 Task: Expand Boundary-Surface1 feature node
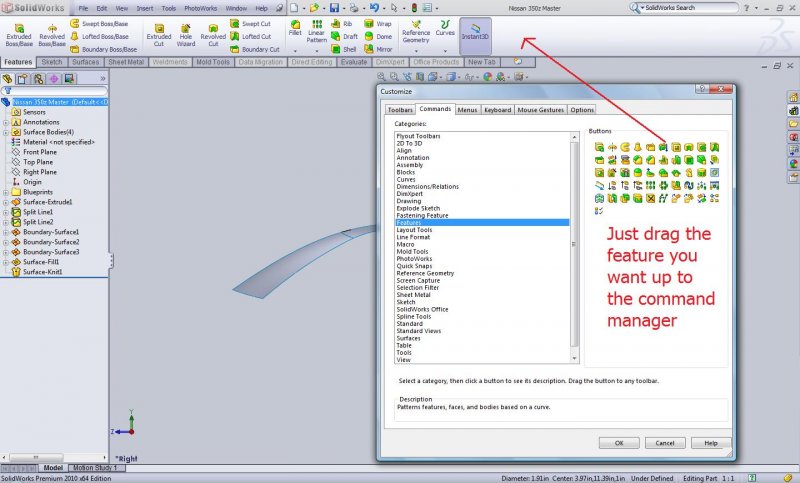click(x=6, y=232)
